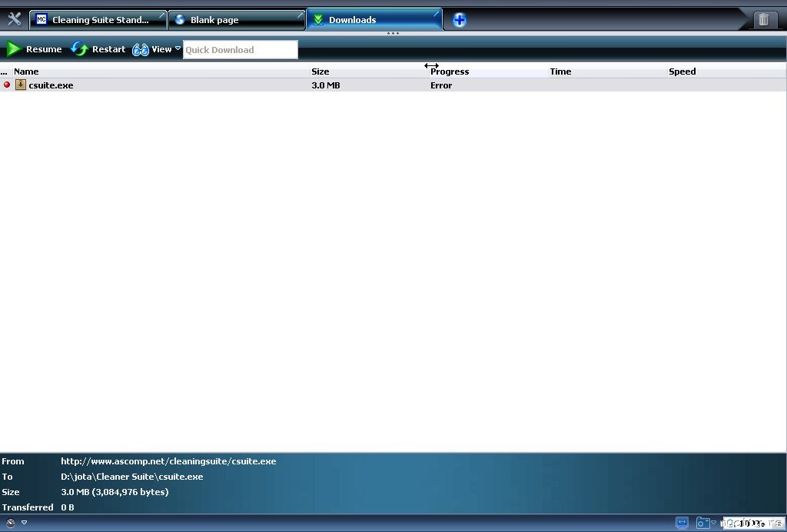The width and height of the screenshot is (787, 532).
Task: Adjust the zoom slider in status bar
Action: (x=753, y=524)
